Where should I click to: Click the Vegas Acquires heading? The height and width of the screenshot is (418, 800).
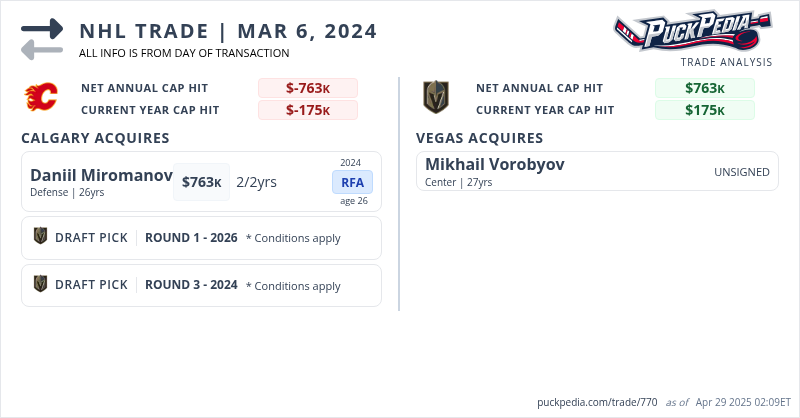coord(479,138)
